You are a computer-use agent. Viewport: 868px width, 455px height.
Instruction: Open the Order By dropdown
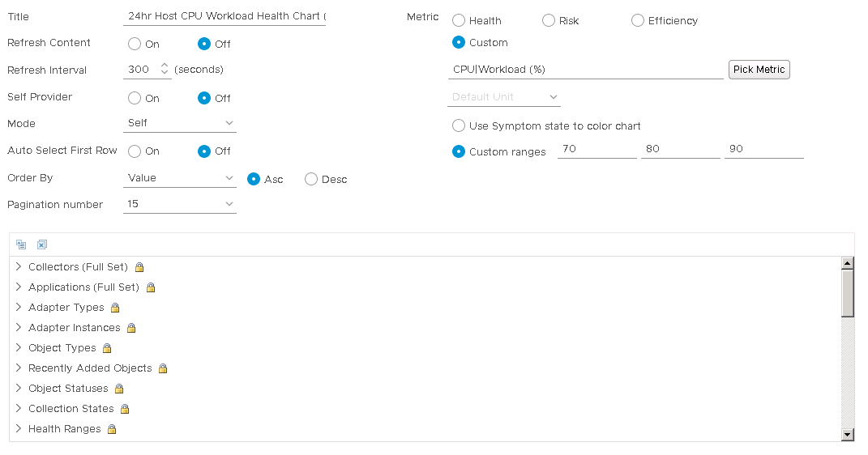tap(180, 178)
